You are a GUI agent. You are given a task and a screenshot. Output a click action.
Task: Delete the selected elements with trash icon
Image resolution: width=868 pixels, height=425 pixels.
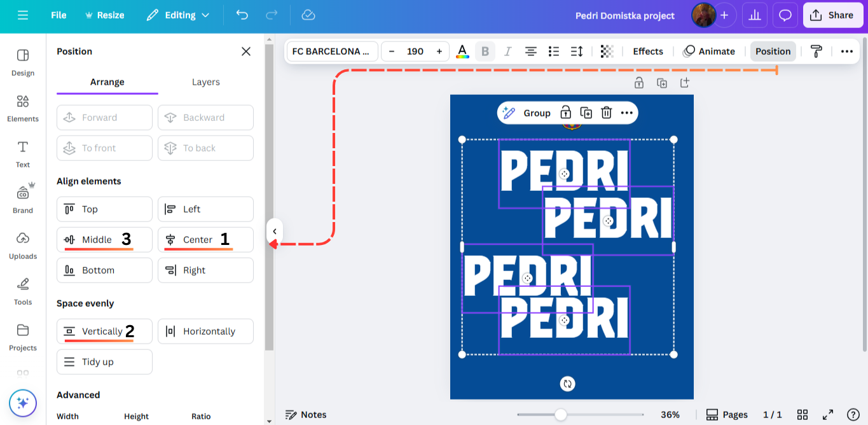[607, 113]
